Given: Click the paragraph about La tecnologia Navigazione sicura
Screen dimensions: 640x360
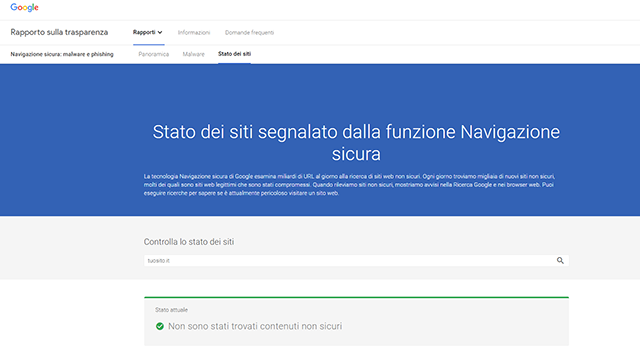Looking at the screenshot, I should 349,185.
